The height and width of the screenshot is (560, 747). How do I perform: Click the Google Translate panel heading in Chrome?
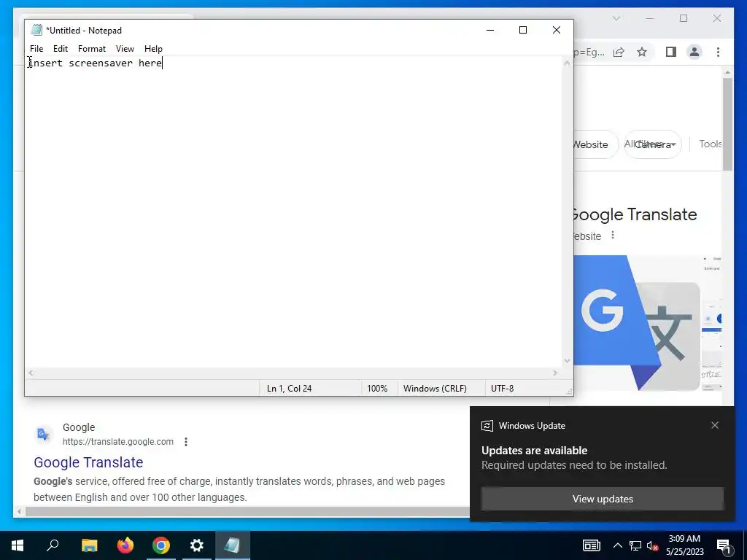click(x=635, y=214)
